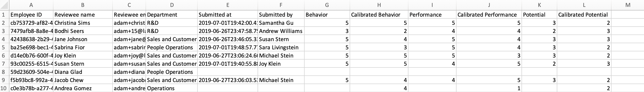
Task: Click the Submitted at header cell
Action: click(x=228, y=15)
